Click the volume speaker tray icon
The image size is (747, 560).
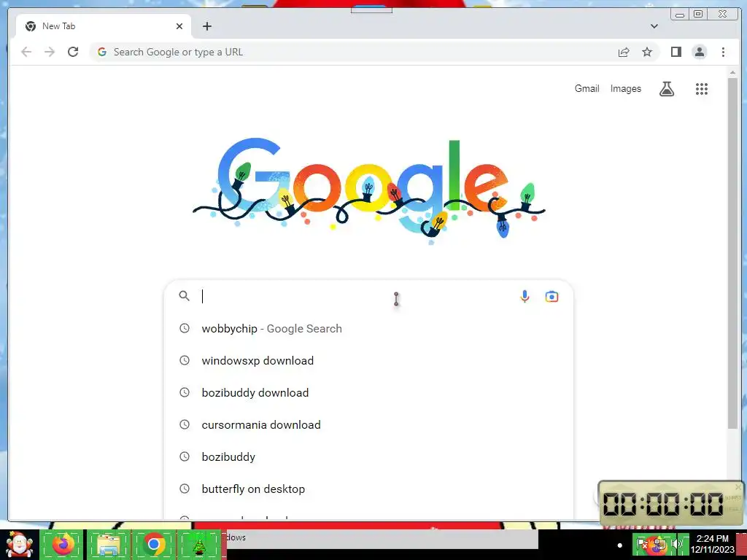tap(676, 544)
